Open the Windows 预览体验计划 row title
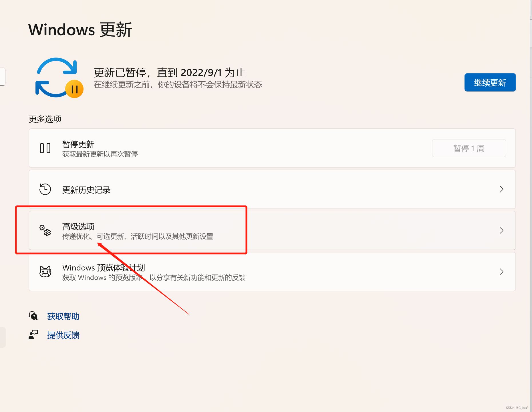Viewport: 532px width, 412px height. coord(104,268)
